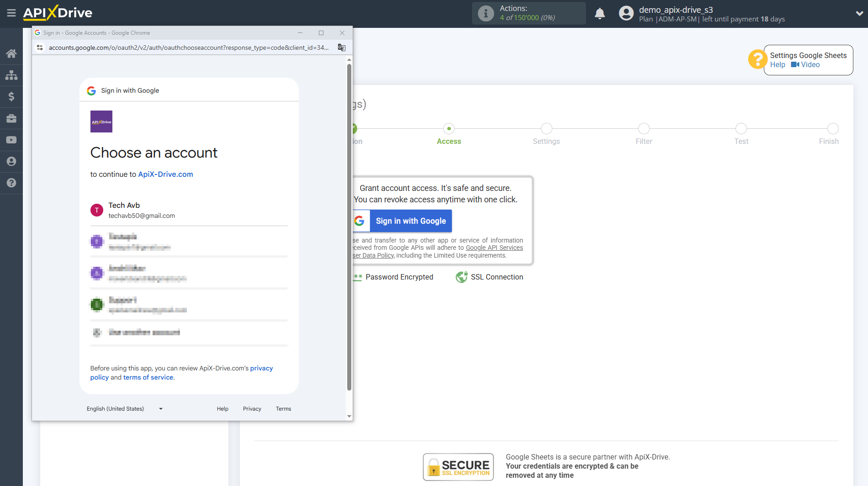Viewport: 868px width, 486px height.
Task: Open the profile sidebar icon
Action: coord(11,161)
